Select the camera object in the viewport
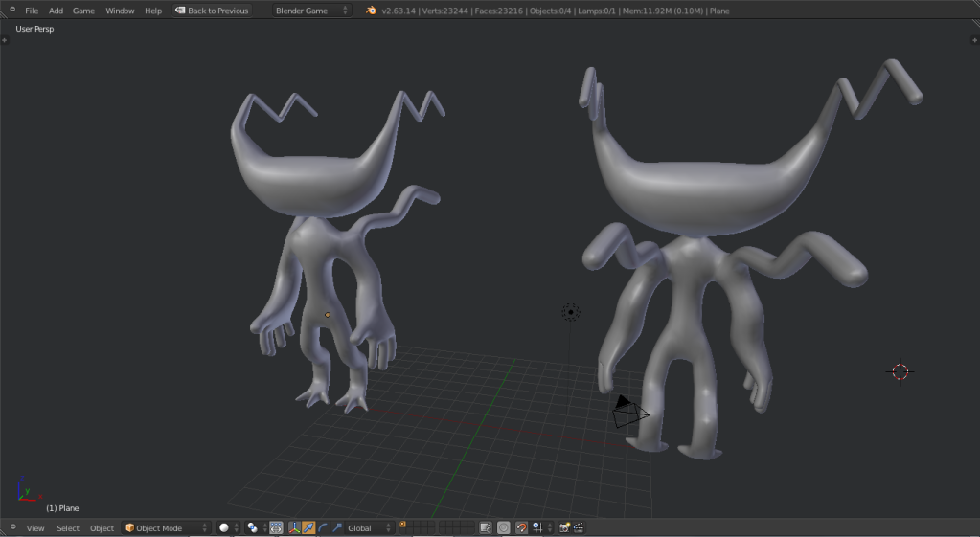The image size is (980, 537). pos(628,413)
